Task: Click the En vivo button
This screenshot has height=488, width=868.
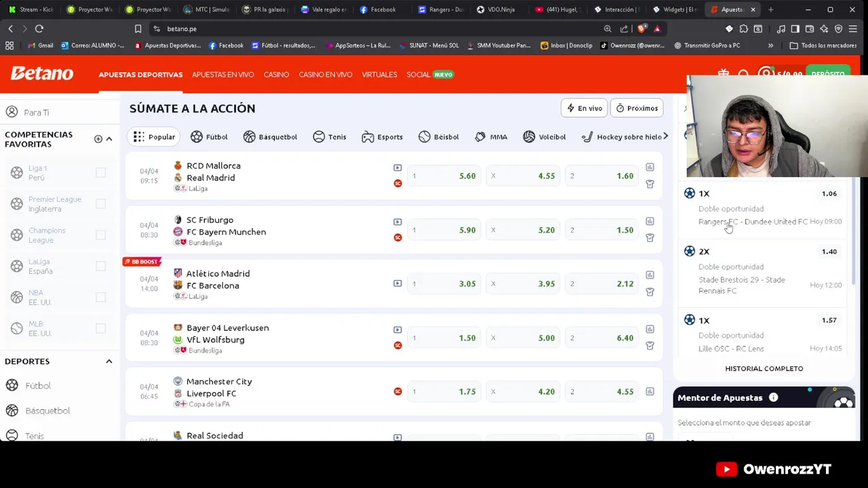Action: coord(584,108)
